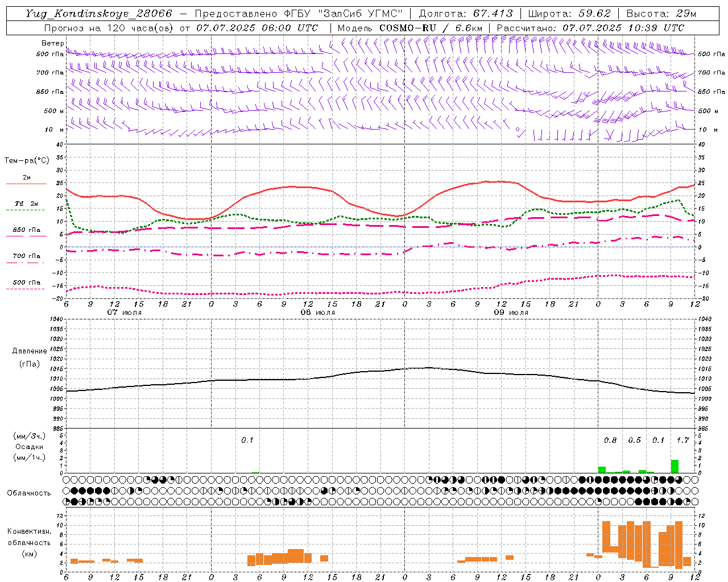Click the 'Конвективн.' convective cloud label

[29, 531]
